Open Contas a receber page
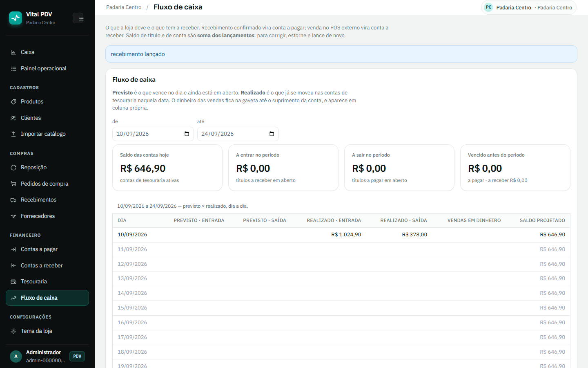 pyautogui.click(x=47, y=266)
